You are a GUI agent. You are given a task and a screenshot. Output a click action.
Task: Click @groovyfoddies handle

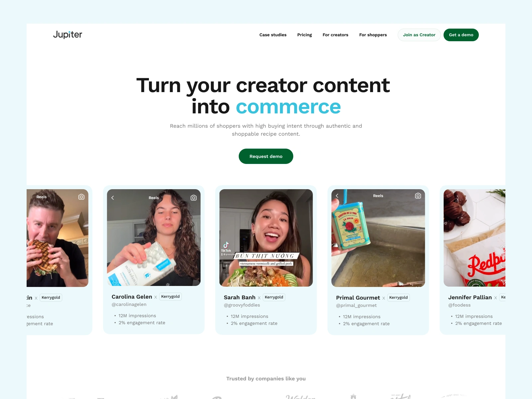click(242, 305)
